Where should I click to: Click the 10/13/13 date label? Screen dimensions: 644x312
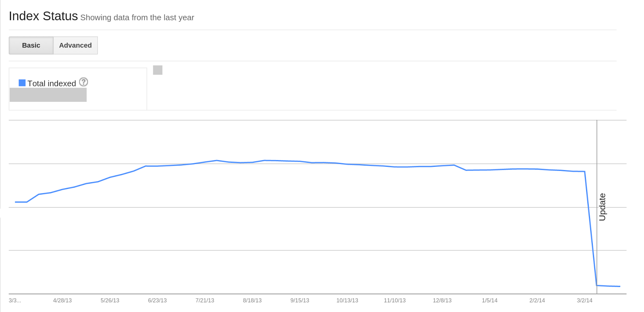[347, 300]
